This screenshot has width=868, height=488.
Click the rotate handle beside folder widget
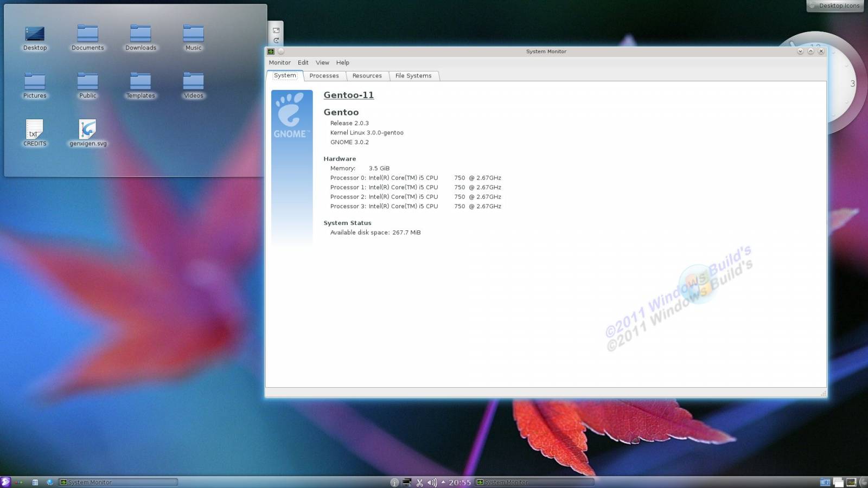[x=276, y=41]
